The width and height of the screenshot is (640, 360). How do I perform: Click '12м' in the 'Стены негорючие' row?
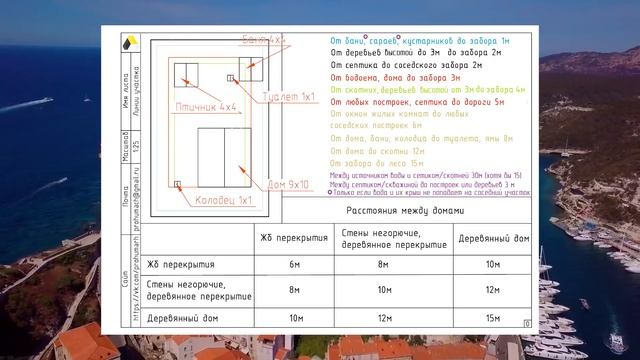point(493,290)
